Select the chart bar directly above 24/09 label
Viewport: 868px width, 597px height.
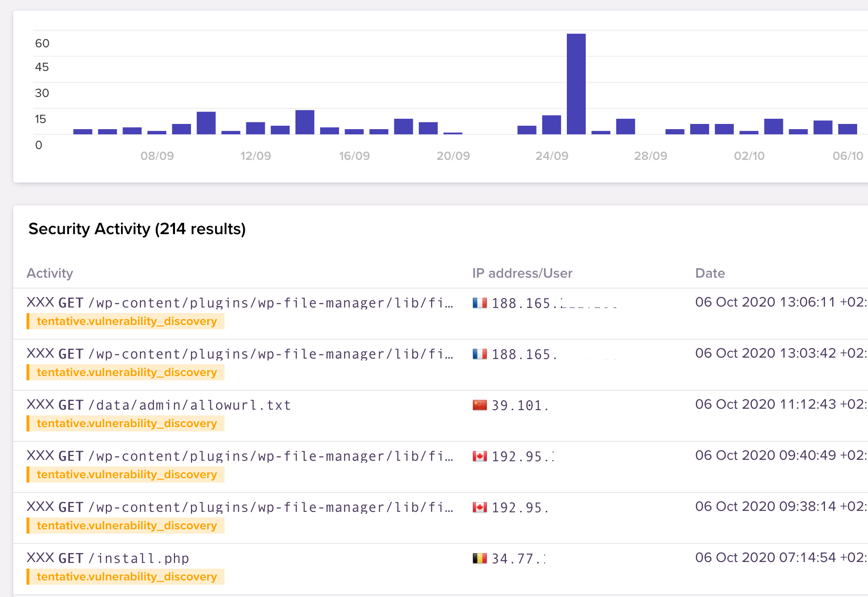click(x=551, y=125)
